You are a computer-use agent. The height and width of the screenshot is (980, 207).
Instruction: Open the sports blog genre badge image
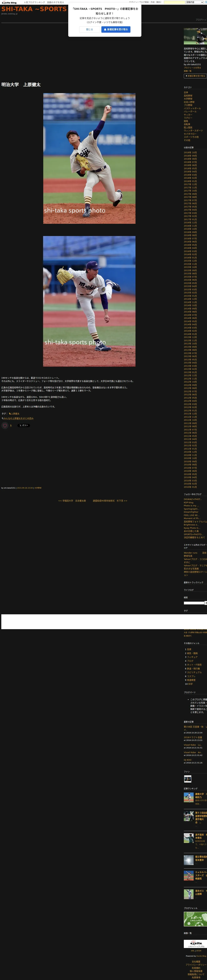195,919
